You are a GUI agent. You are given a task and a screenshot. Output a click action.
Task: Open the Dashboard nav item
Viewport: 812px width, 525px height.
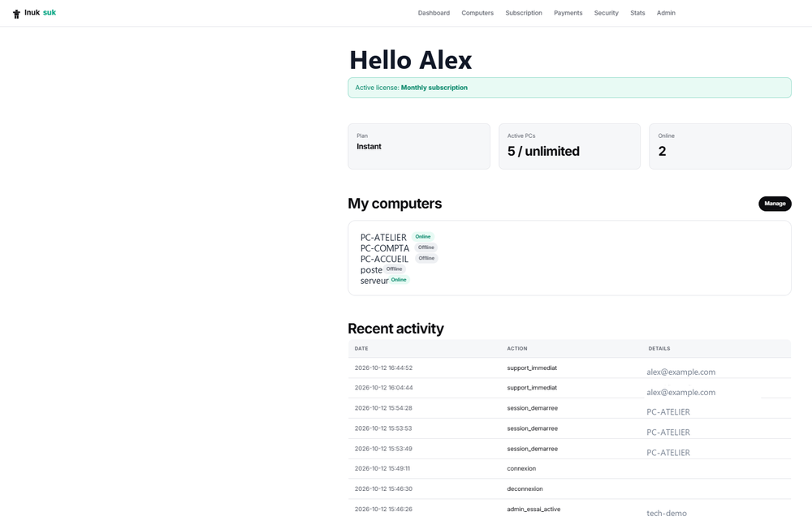coord(434,13)
